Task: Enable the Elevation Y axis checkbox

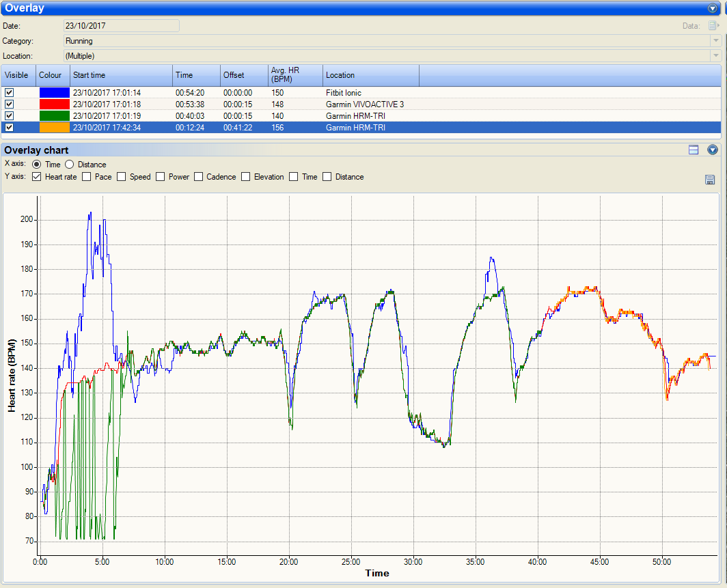Action: [246, 177]
